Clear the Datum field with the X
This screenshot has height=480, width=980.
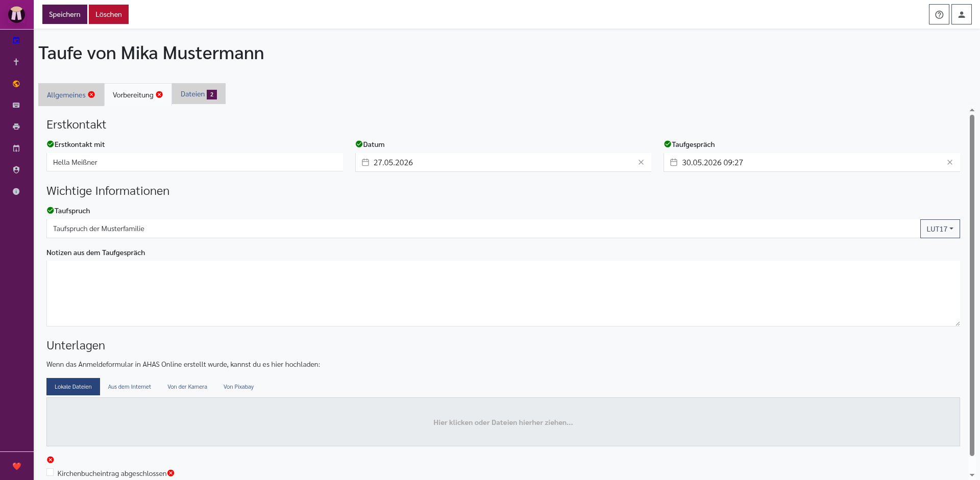pos(641,162)
